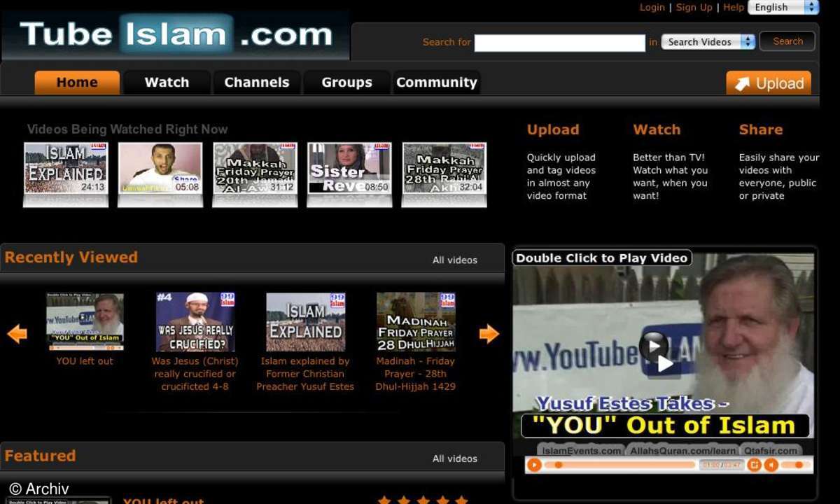Open Islam Explained thumbnail in Recently Viewed
The height and width of the screenshot is (504, 840).
tap(305, 322)
